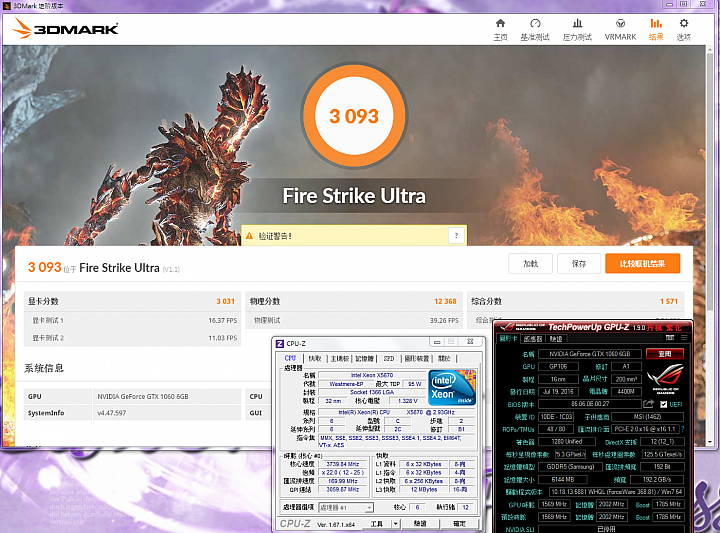Click the multiplier value x 22.0 (12 - 25)
720x533 pixels.
[343, 472]
